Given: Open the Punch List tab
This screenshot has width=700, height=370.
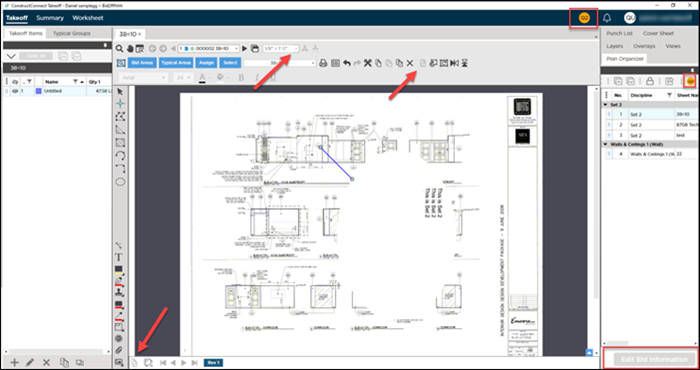Looking at the screenshot, I should pyautogui.click(x=619, y=33).
